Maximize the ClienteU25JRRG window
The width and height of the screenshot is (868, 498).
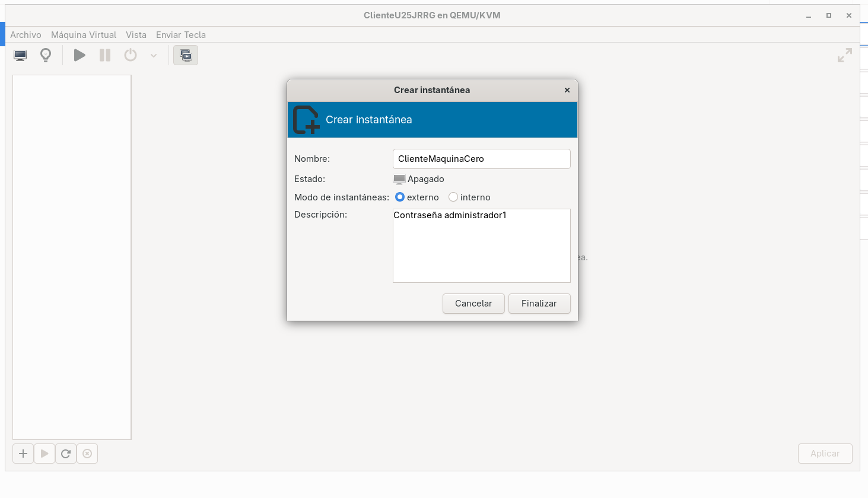pyautogui.click(x=829, y=15)
